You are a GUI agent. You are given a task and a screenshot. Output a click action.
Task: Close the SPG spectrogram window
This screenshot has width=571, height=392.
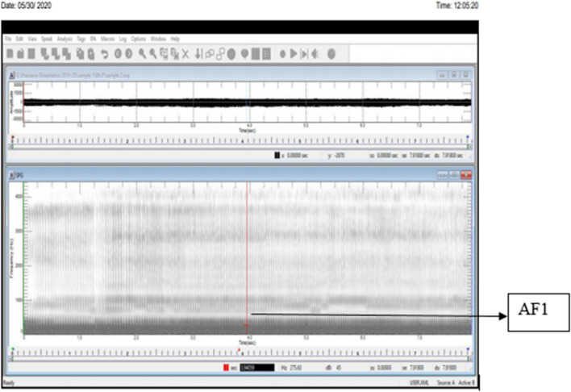click(466, 175)
